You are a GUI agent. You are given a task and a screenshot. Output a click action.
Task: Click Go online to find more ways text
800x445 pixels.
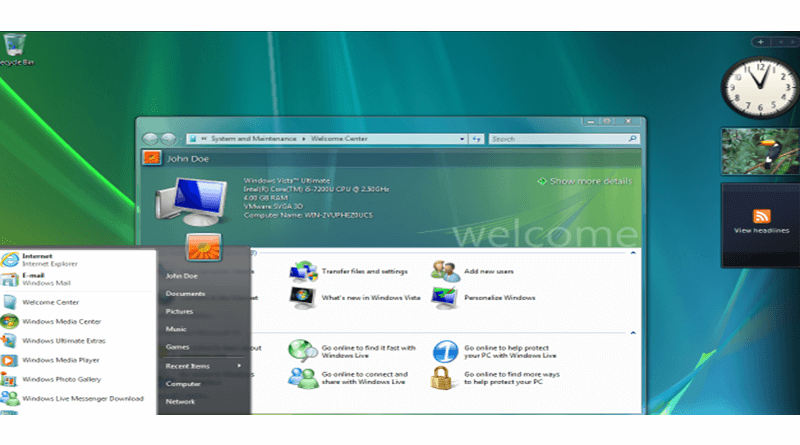[x=512, y=378]
